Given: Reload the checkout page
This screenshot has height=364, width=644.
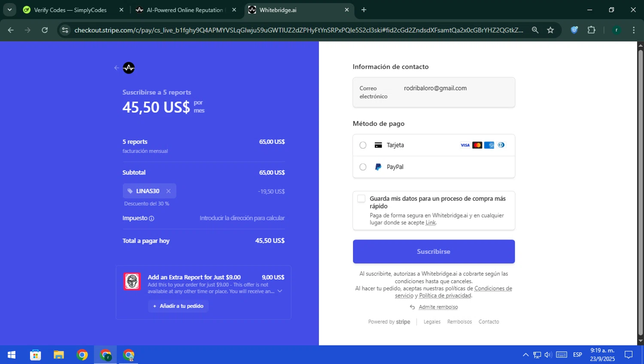Looking at the screenshot, I should pos(45,30).
